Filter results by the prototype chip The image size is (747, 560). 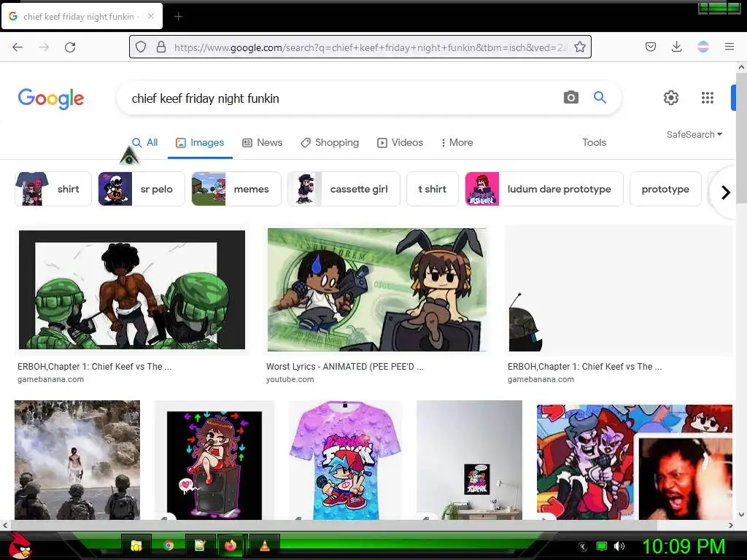[665, 189]
